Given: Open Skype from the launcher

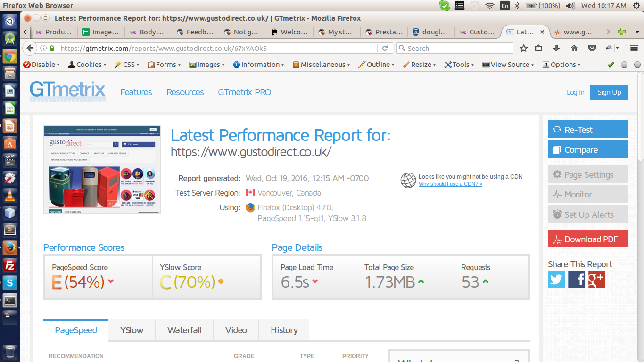Looking at the screenshot, I should tap(10, 283).
